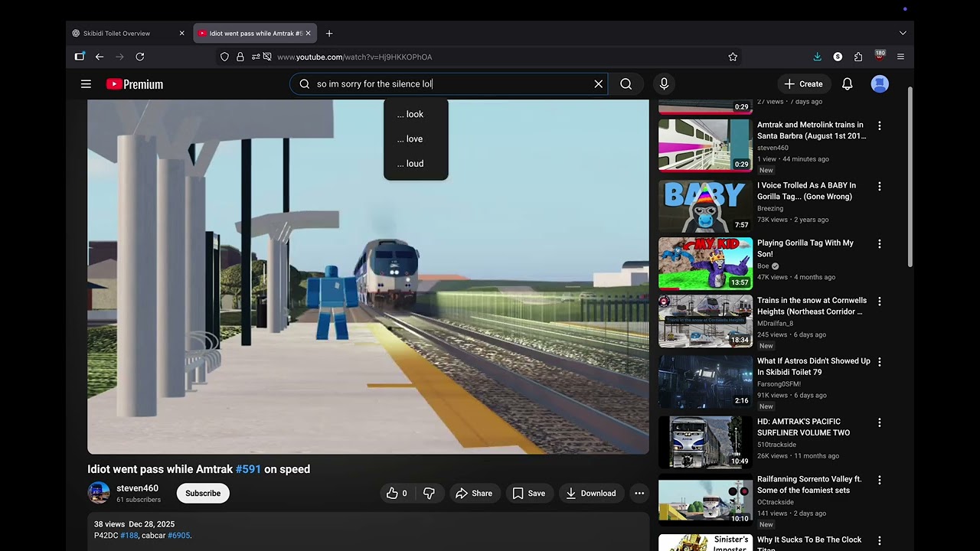Open the browser extensions puzzle icon
Viewport: 980px width, 551px height.
[x=858, y=57]
